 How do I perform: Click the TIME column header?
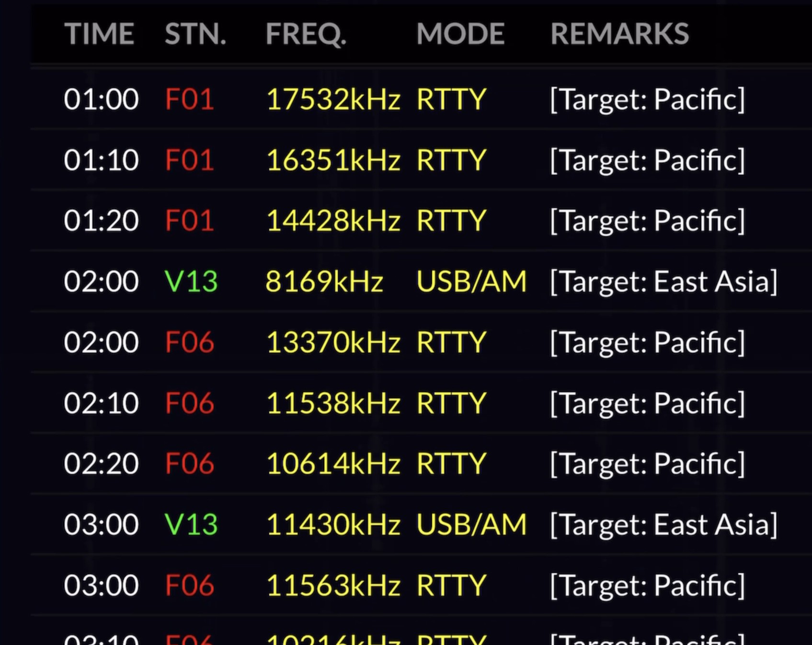tap(99, 34)
